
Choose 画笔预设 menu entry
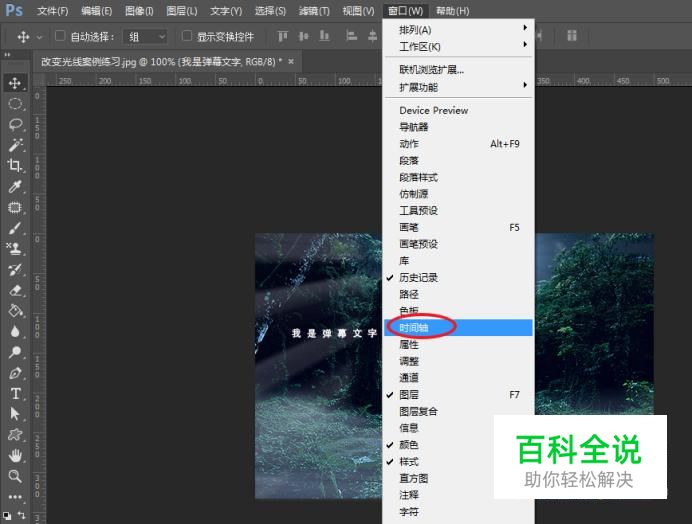[x=458, y=244]
